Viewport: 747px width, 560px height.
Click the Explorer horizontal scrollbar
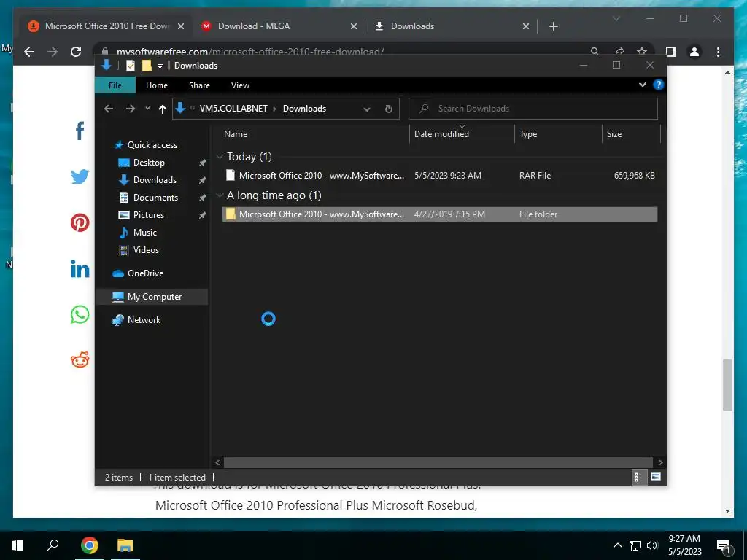click(x=438, y=462)
